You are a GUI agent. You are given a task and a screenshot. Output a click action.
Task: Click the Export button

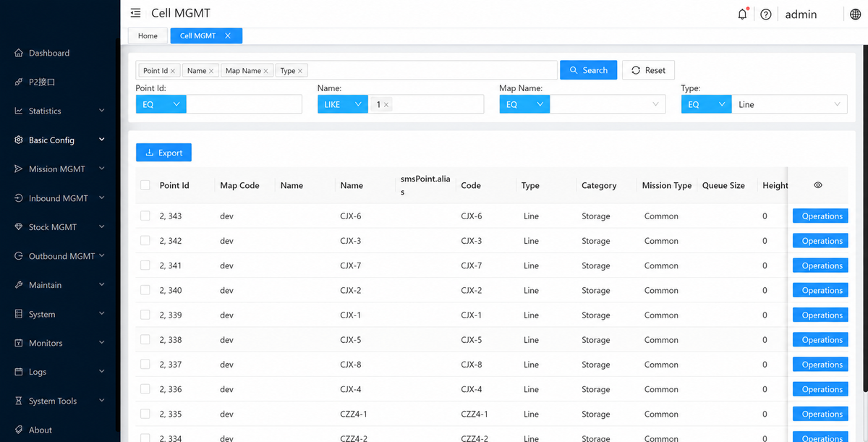pyautogui.click(x=163, y=153)
